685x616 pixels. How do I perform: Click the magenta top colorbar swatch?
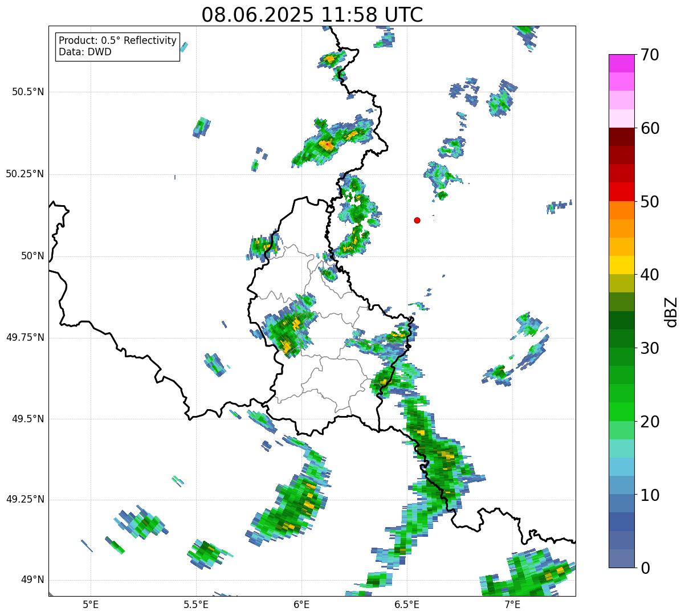[x=621, y=63]
